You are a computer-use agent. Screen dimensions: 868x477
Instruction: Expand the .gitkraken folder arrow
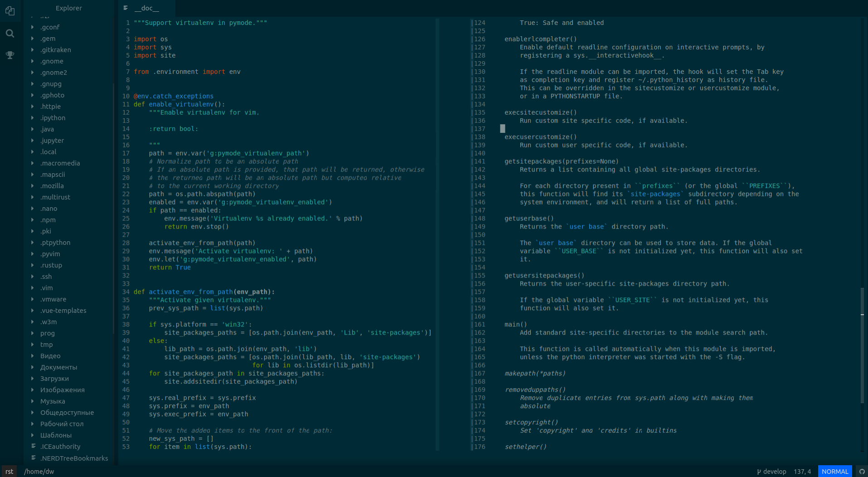coord(32,49)
